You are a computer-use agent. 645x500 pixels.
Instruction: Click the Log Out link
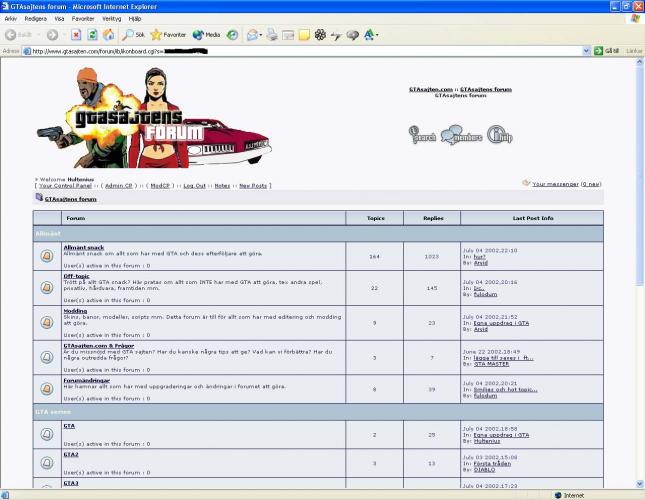point(194,186)
